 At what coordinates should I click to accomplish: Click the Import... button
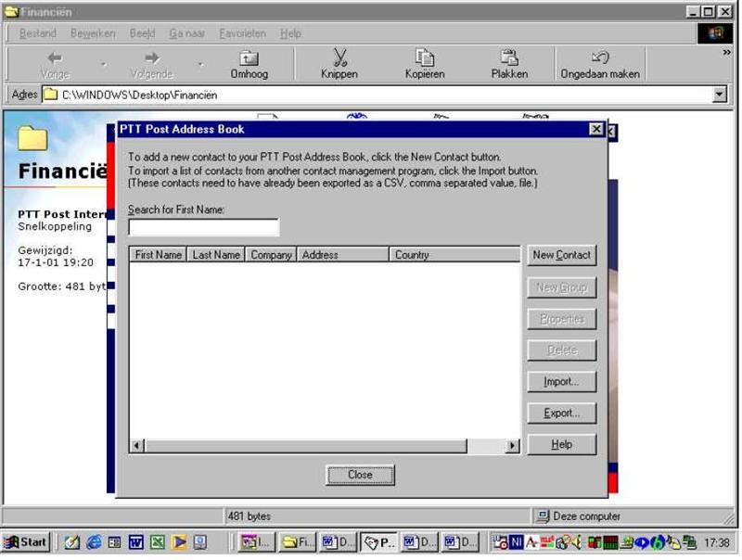[562, 382]
